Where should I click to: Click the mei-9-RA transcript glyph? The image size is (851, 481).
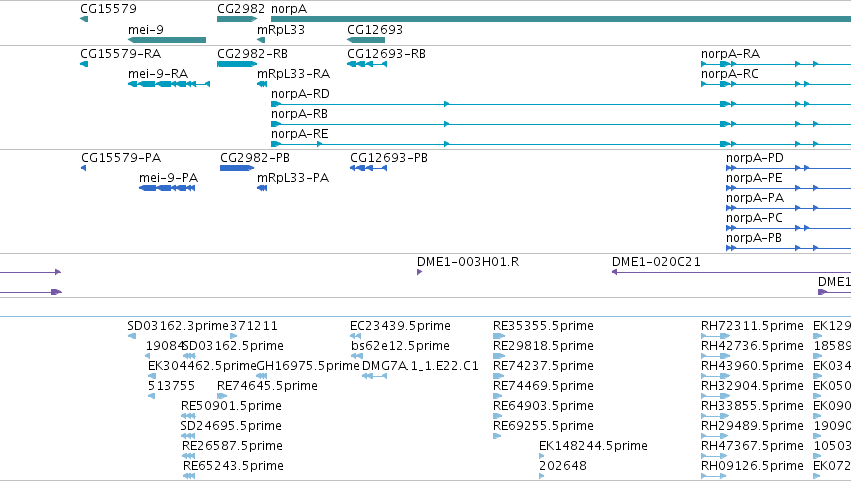(x=169, y=84)
